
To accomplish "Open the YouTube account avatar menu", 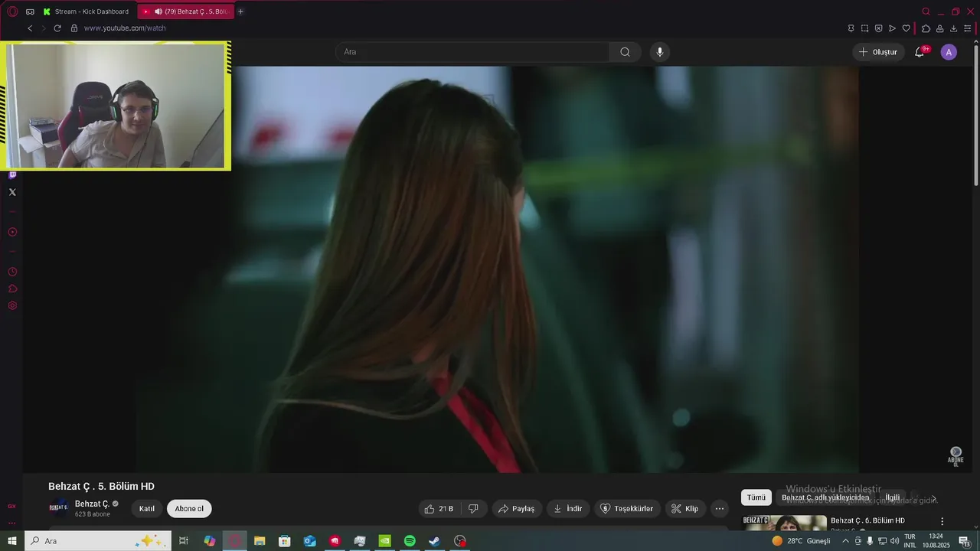I will 949,52.
